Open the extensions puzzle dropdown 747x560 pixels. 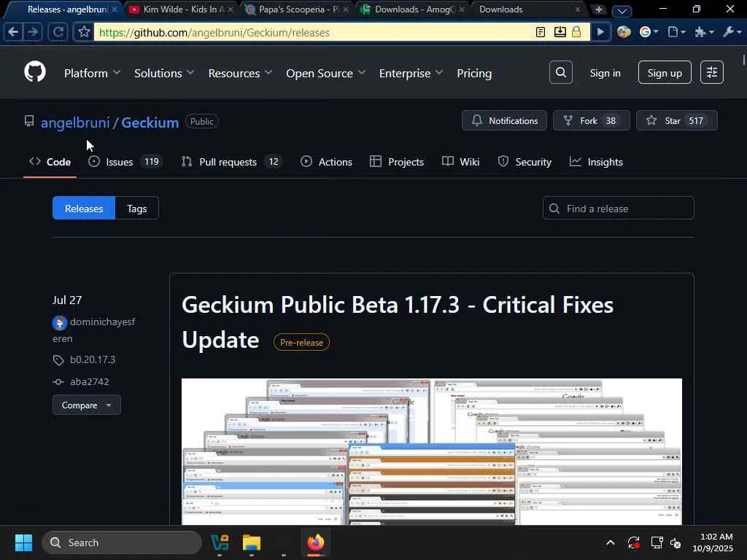tap(704, 32)
